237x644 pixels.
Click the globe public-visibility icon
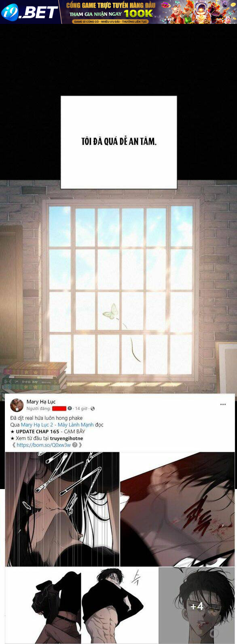(93, 409)
